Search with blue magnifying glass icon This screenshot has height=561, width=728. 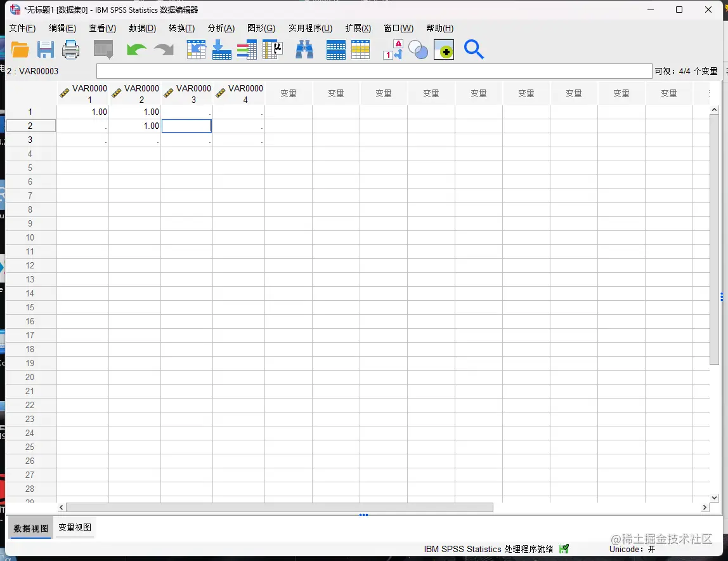474,49
